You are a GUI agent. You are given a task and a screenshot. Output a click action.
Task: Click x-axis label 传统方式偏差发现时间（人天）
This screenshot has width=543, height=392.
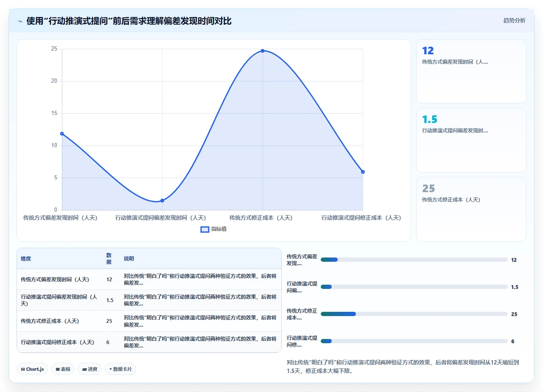(x=60, y=218)
